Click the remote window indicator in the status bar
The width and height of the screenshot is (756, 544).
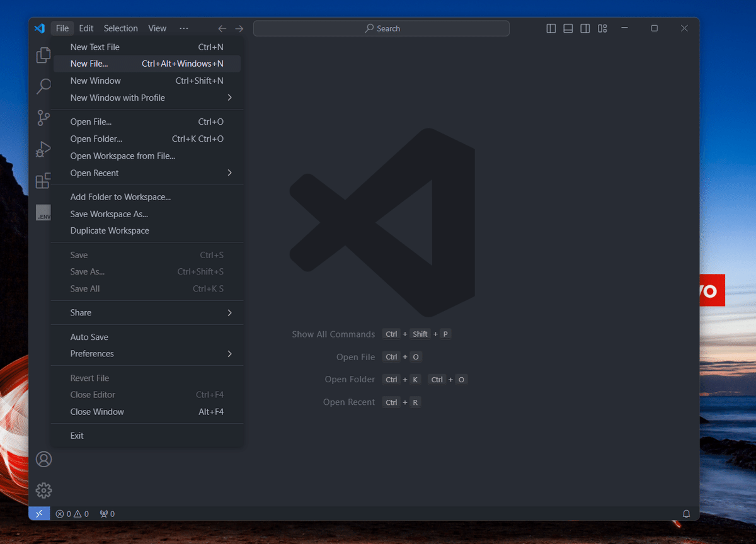pos(39,514)
